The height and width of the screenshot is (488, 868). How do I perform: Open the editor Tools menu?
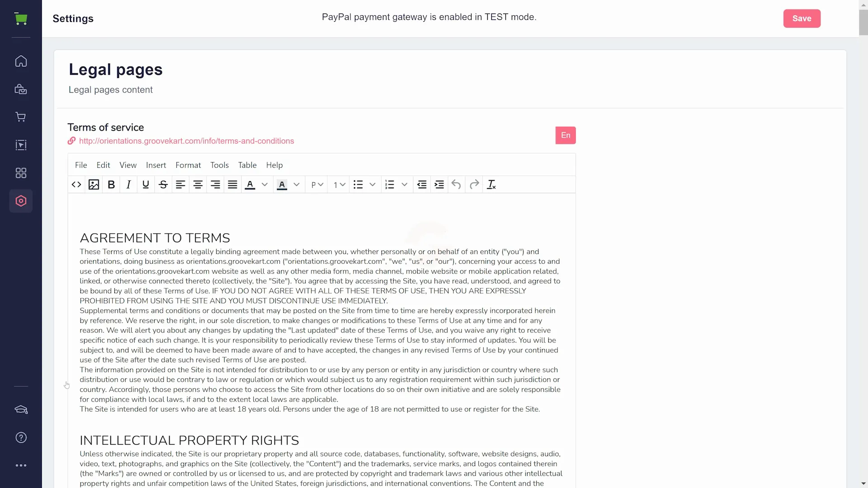(219, 165)
